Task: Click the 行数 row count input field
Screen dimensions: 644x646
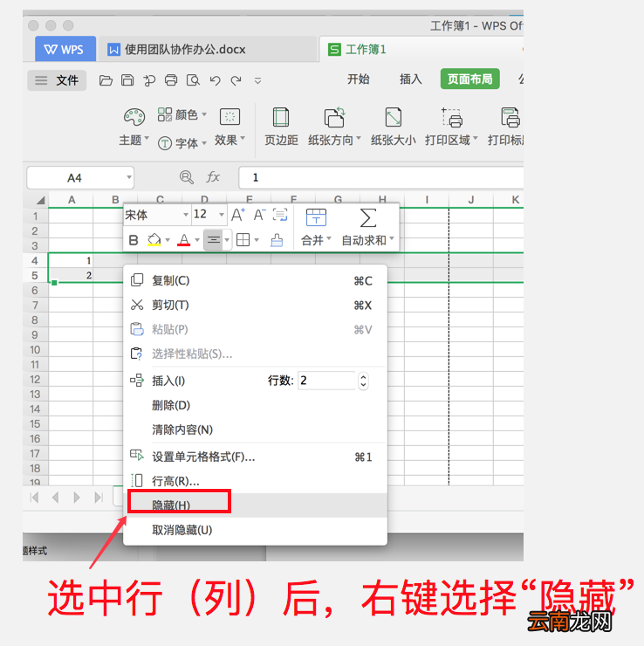Action: point(326,381)
